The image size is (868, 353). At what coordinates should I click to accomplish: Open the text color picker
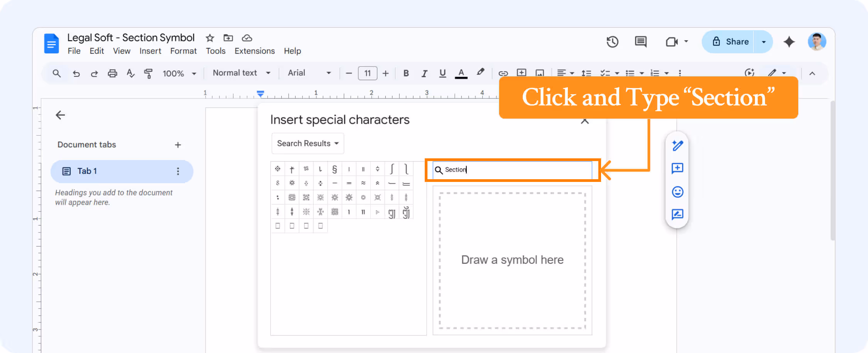point(461,73)
